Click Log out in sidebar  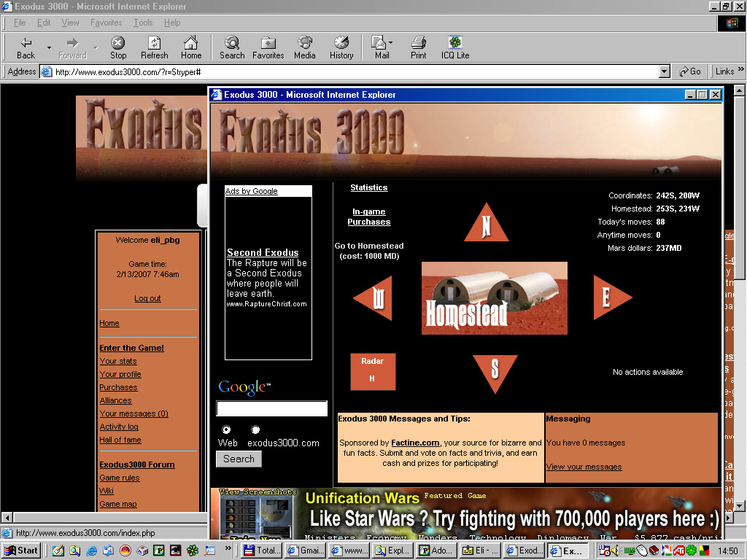click(147, 298)
